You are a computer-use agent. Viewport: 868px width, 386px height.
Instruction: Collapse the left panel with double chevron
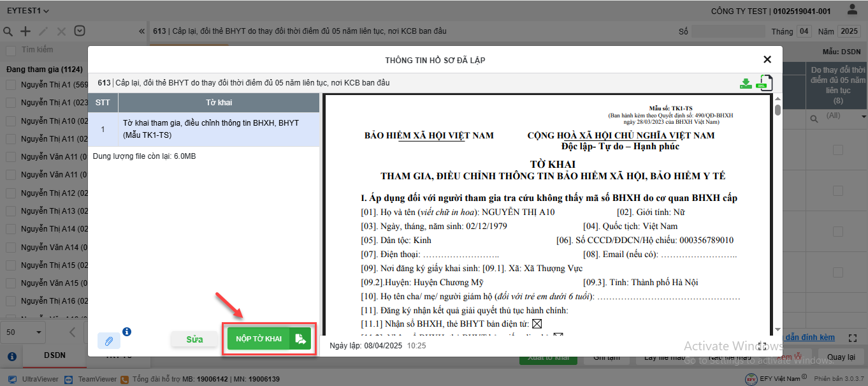(x=141, y=31)
